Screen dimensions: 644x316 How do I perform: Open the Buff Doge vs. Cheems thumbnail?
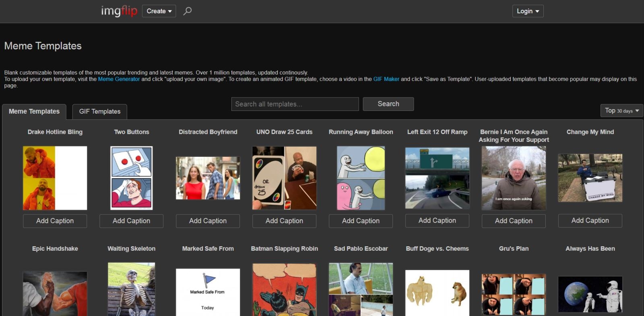pos(438,293)
